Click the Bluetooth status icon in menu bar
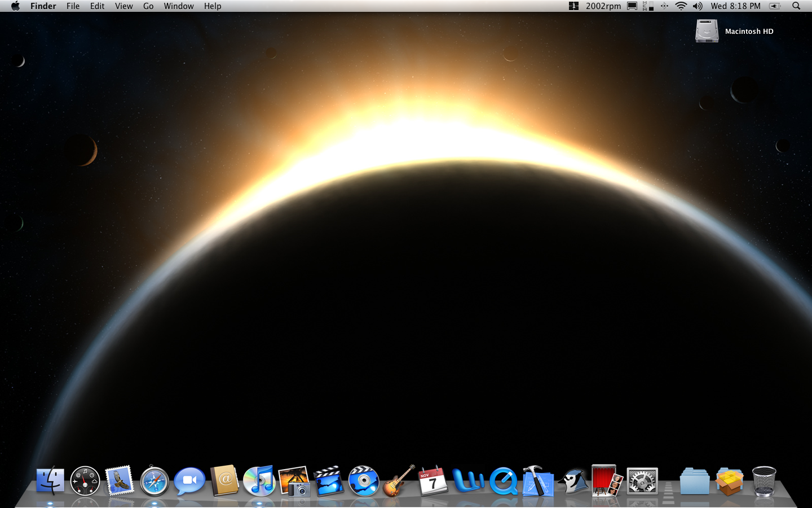Image resolution: width=812 pixels, height=508 pixels. coord(664,6)
